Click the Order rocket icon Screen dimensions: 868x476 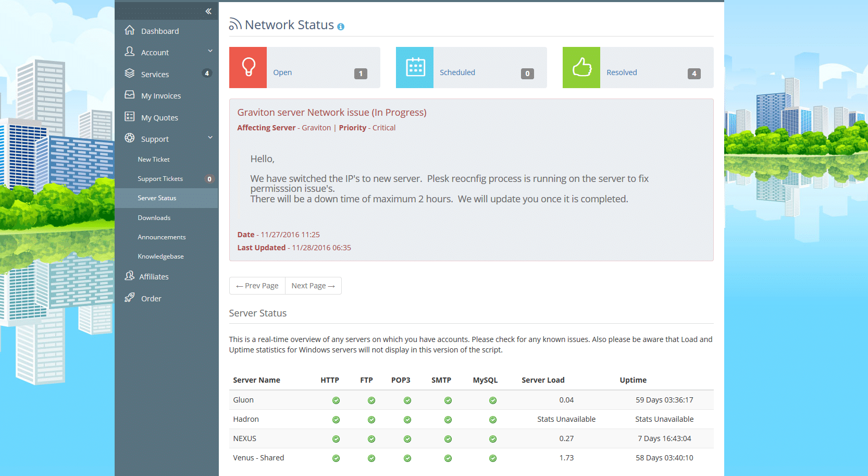click(130, 298)
